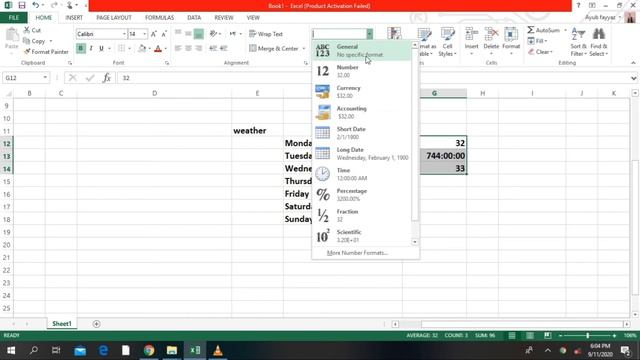Click the Orientation text angle icon

(213, 34)
